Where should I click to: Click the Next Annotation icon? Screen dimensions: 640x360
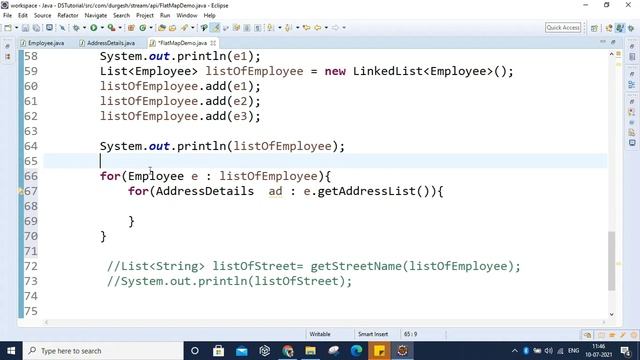click(x=270, y=28)
